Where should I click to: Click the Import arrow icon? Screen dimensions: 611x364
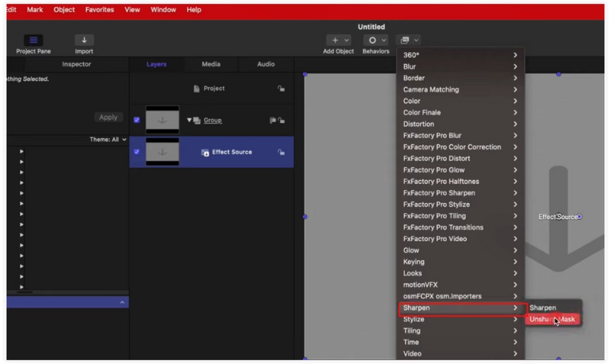(x=84, y=40)
